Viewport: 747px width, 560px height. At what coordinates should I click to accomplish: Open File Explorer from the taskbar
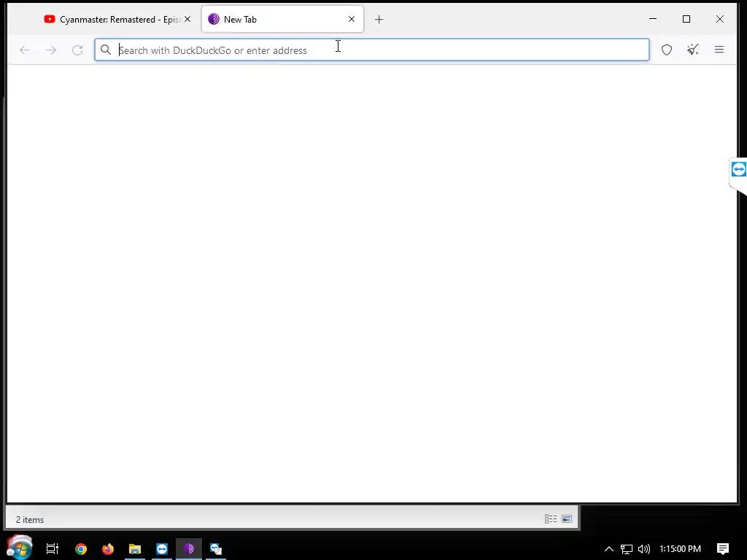[135, 549]
